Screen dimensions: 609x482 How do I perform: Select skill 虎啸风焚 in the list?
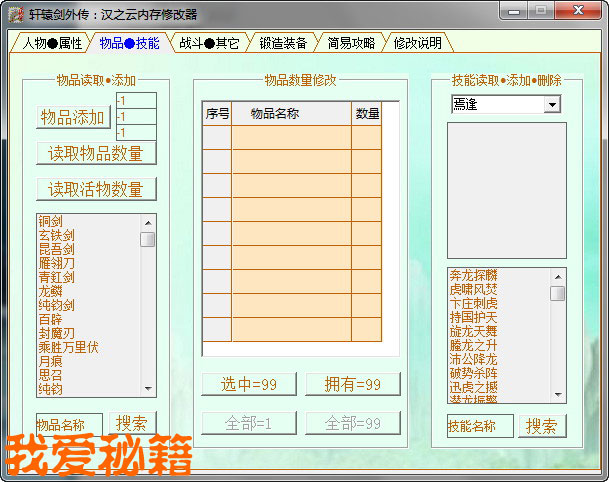tap(474, 289)
